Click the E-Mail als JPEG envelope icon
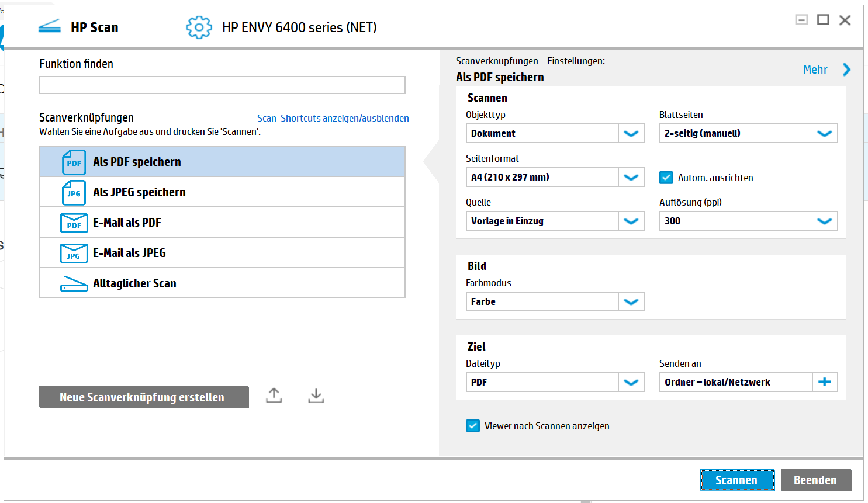Screen dimensions: 868x503 tap(74, 254)
